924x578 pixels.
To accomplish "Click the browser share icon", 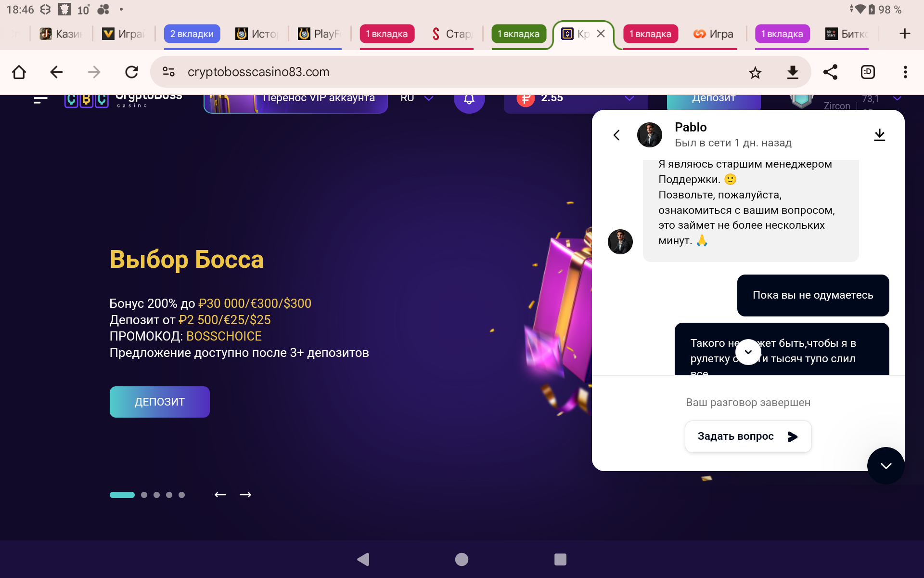I will (x=830, y=72).
